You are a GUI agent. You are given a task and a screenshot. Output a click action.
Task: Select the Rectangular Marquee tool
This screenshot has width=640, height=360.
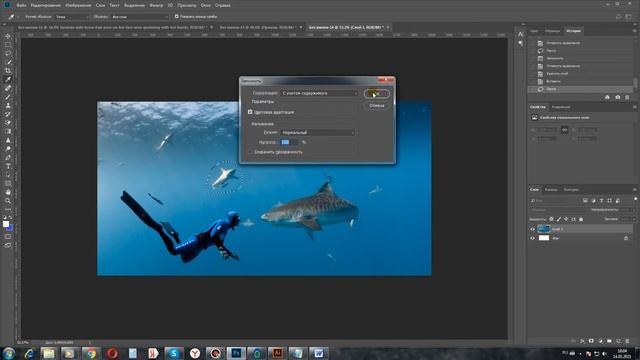click(x=8, y=45)
